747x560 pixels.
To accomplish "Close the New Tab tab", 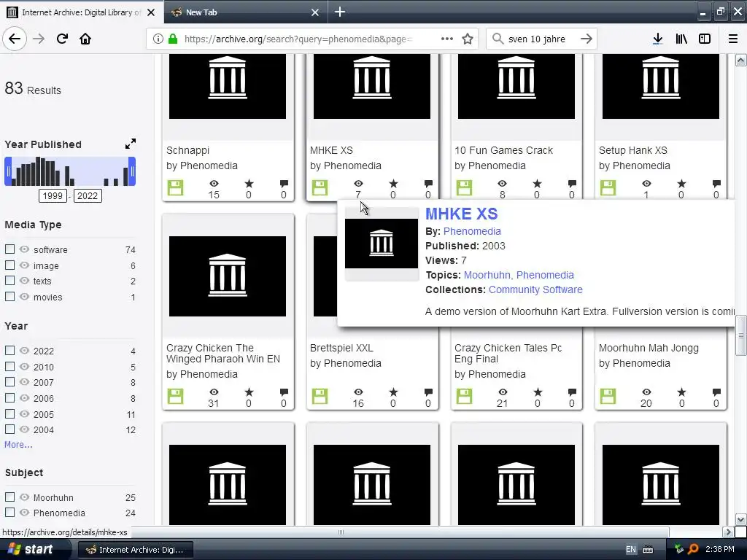I will (315, 12).
